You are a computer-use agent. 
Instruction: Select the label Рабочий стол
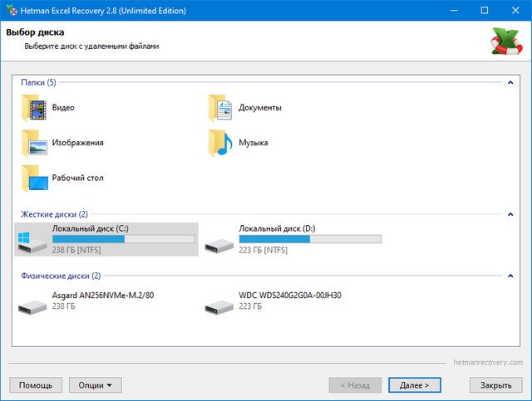click(77, 178)
